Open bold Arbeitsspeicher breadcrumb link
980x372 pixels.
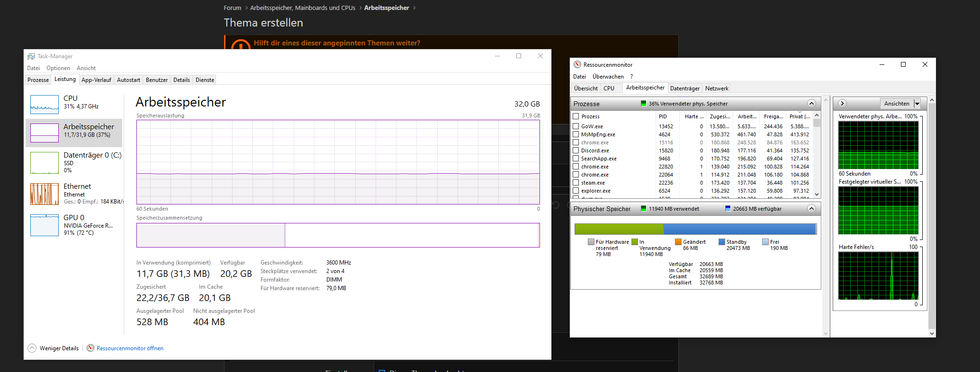click(x=387, y=8)
